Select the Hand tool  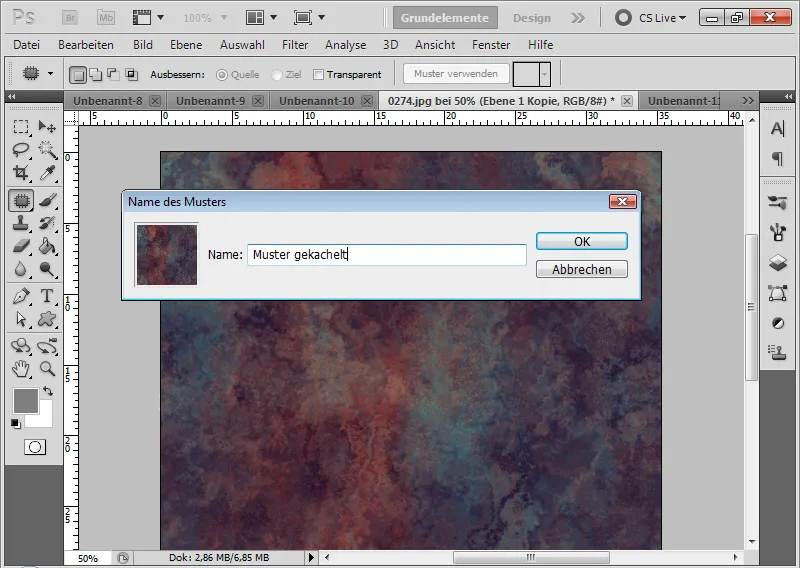coord(21,368)
